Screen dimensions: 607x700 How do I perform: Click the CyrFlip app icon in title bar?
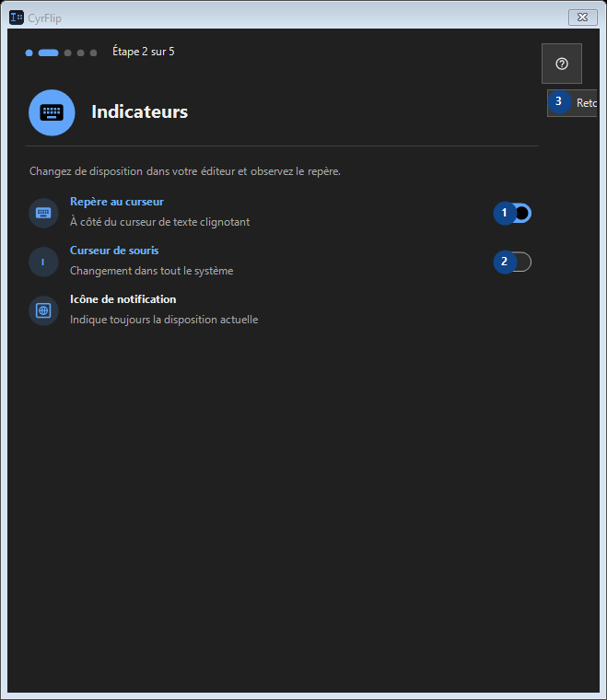[x=17, y=17]
